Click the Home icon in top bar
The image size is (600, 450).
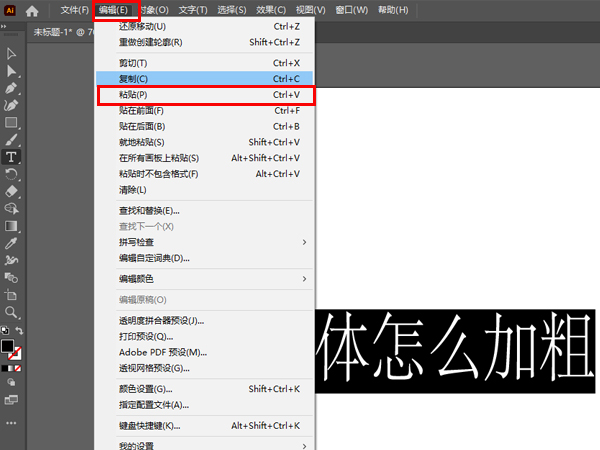pyautogui.click(x=33, y=10)
